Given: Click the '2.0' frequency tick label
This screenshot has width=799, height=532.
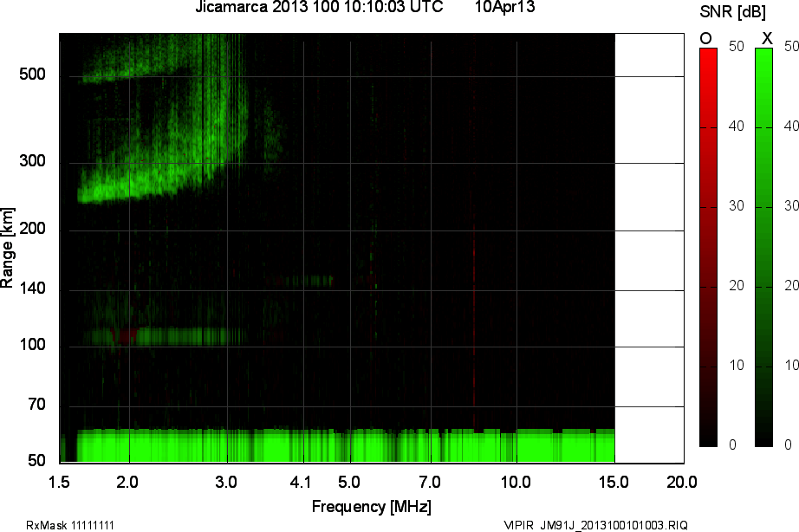Looking at the screenshot, I should pos(127,482).
